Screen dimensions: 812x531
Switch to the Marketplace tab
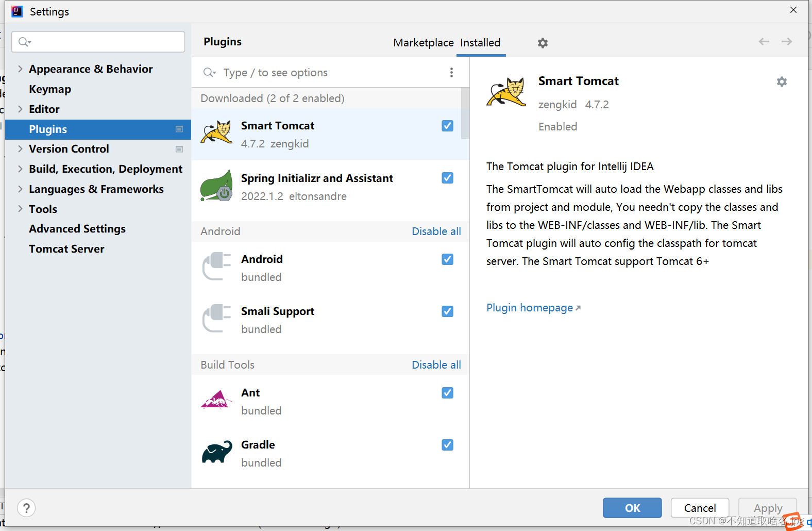tap(424, 43)
